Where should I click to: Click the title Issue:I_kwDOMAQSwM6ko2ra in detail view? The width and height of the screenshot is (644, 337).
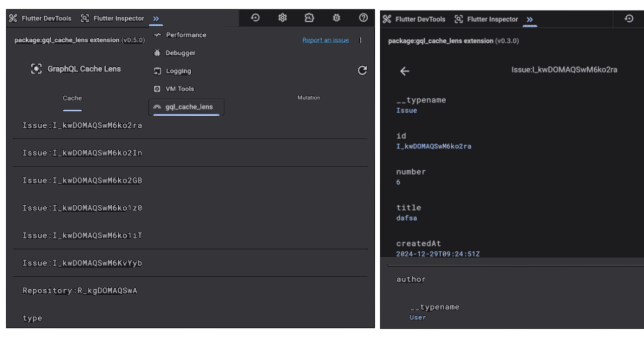tap(564, 70)
